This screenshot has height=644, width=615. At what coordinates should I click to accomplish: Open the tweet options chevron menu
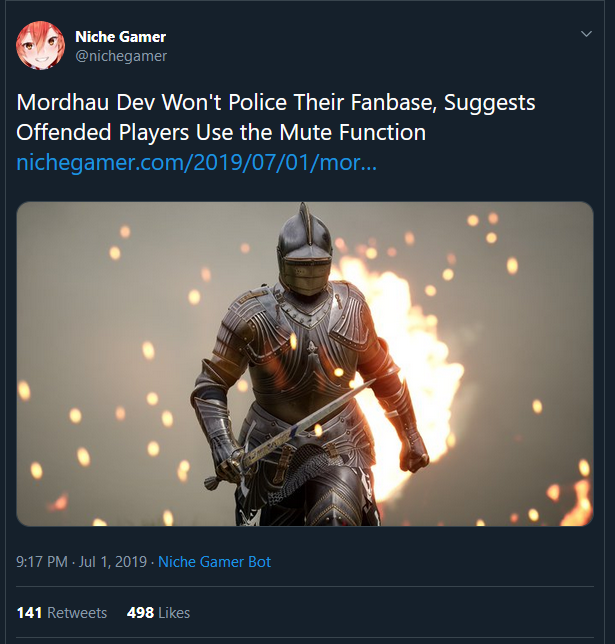click(587, 34)
